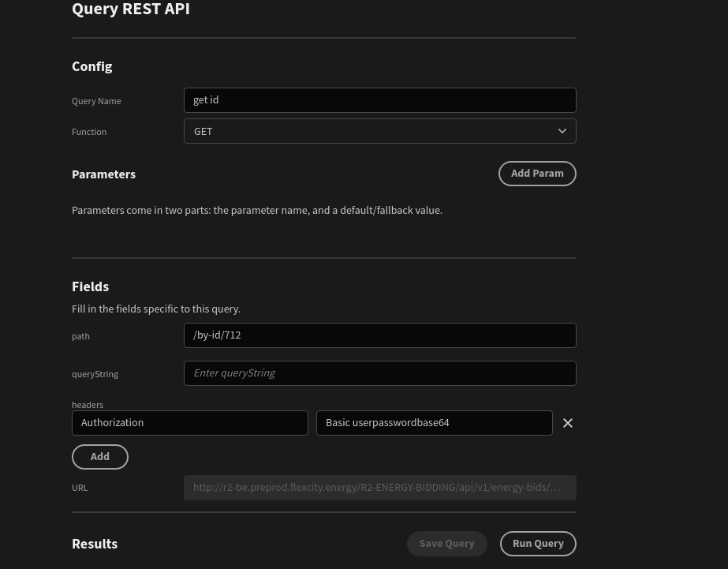Remove the Authorization header row

click(x=567, y=423)
